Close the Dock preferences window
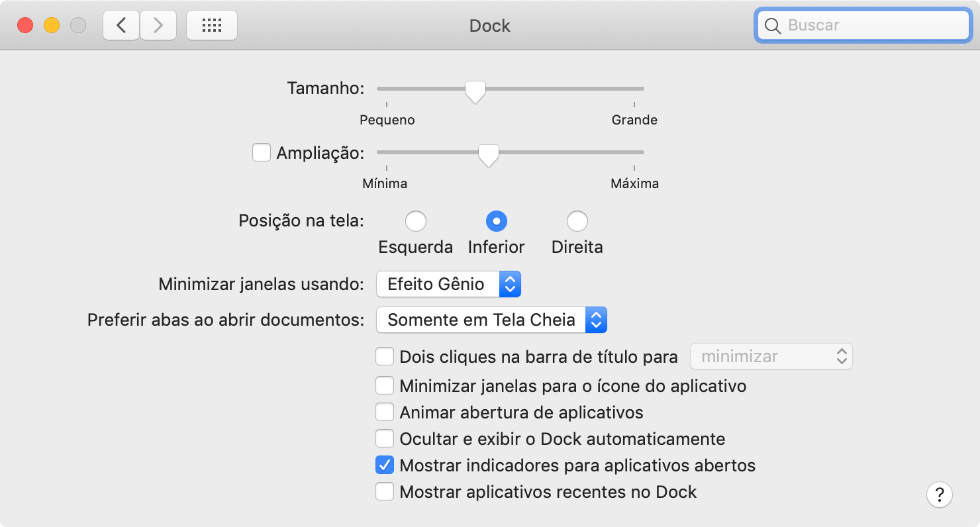The image size is (980, 527). tap(25, 26)
